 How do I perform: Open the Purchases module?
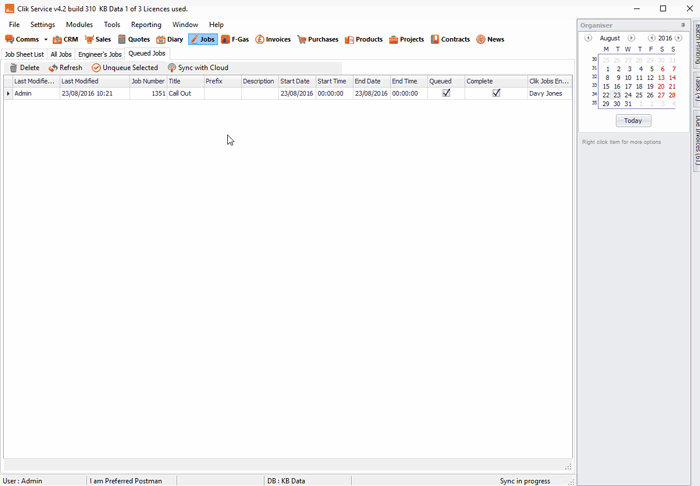click(x=317, y=39)
